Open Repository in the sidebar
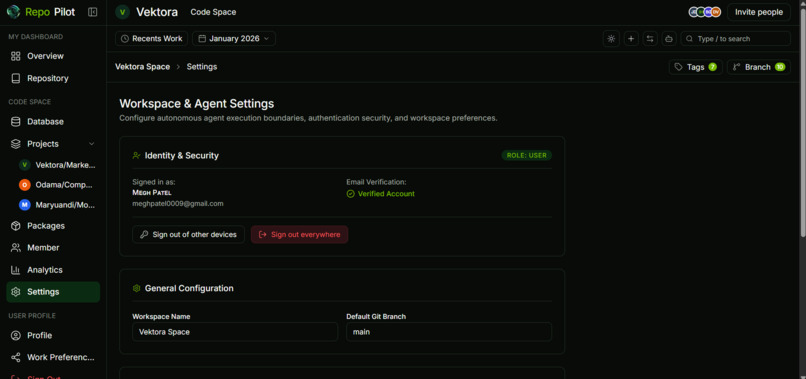The width and height of the screenshot is (806, 379). 53,78
